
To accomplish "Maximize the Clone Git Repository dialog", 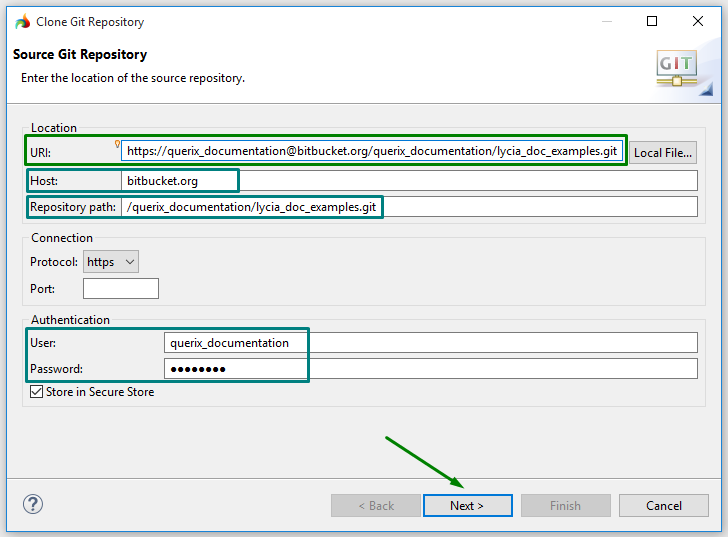I will (652, 21).
